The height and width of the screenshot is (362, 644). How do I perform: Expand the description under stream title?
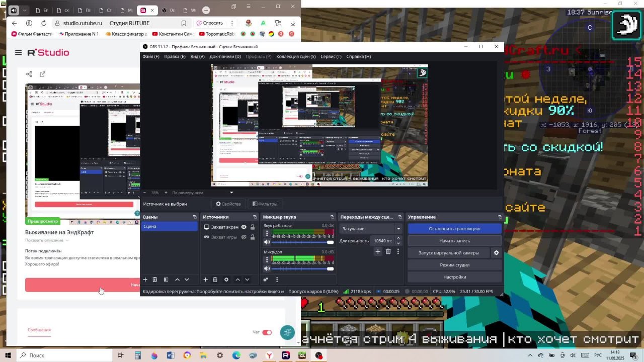(47, 240)
